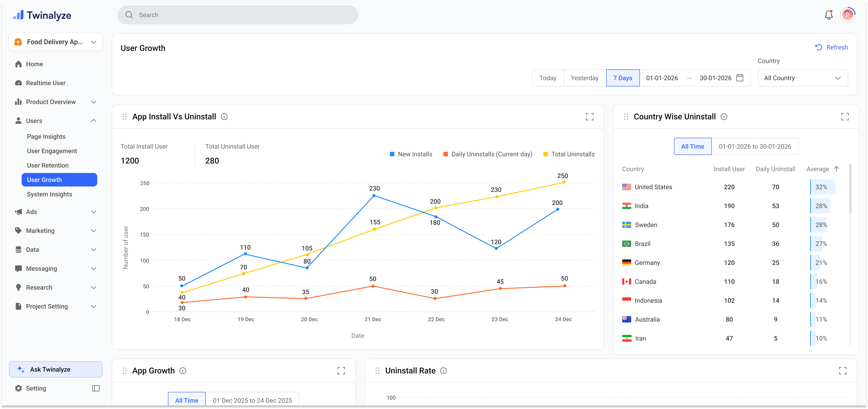The image size is (868, 409).
Task: Open Page Insights submenu item
Action: click(46, 137)
